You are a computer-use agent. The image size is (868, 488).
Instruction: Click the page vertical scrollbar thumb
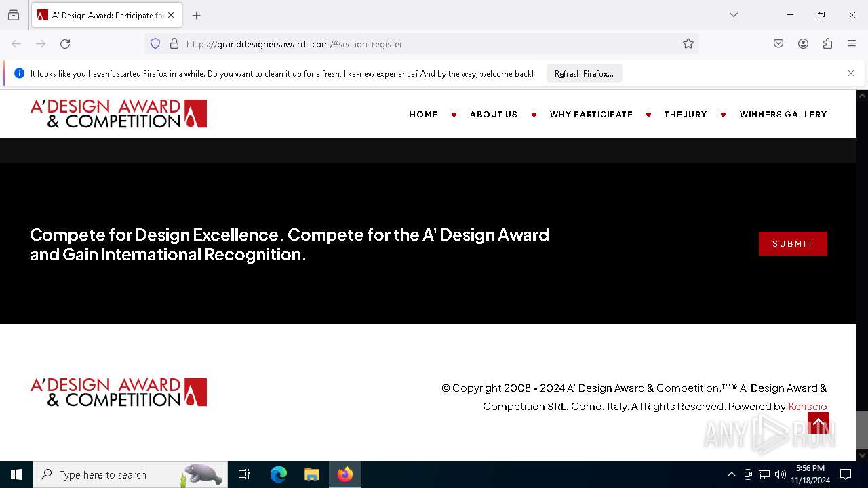pyautogui.click(x=862, y=430)
